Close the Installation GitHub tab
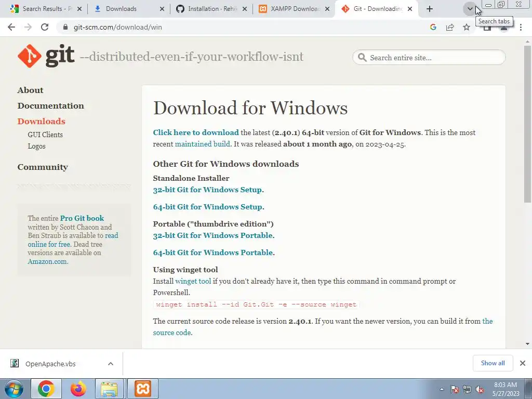Image resolution: width=532 pixels, height=399 pixels. 245,9
